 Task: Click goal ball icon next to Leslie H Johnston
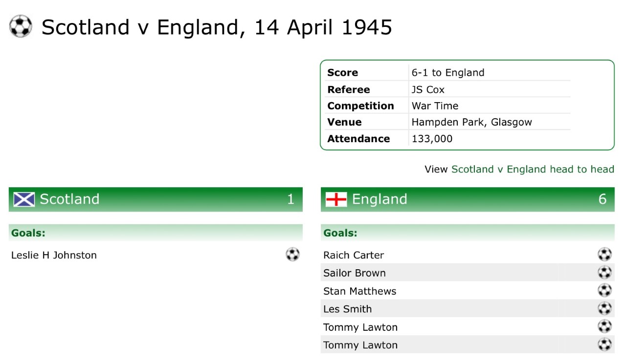(x=292, y=255)
